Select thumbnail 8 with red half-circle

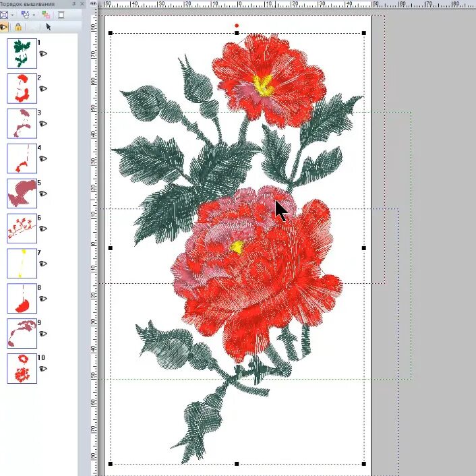pos(22,299)
